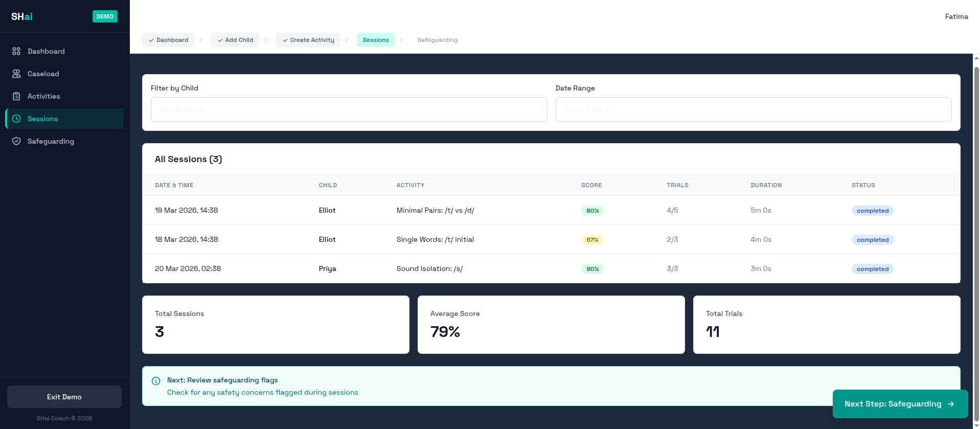Expand the Date Range dropdown
The width and height of the screenshot is (980, 429).
(x=753, y=110)
